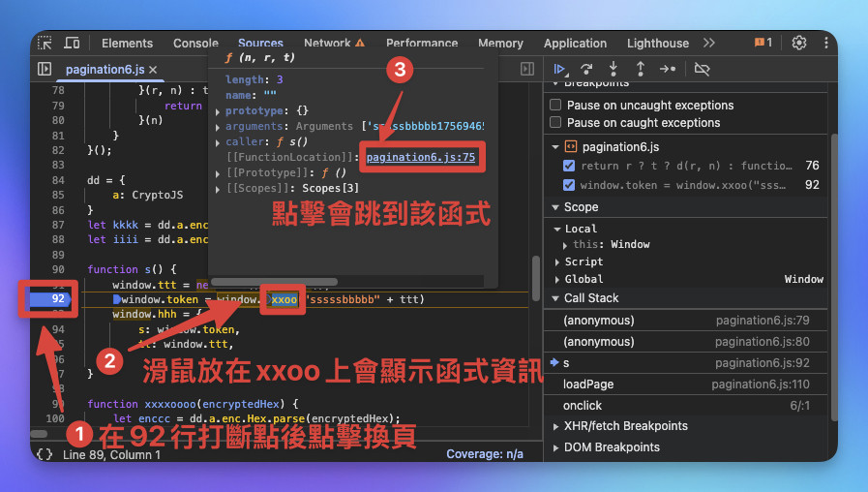Click the Step button
Viewport: 868px width, 492px height.
point(668,70)
